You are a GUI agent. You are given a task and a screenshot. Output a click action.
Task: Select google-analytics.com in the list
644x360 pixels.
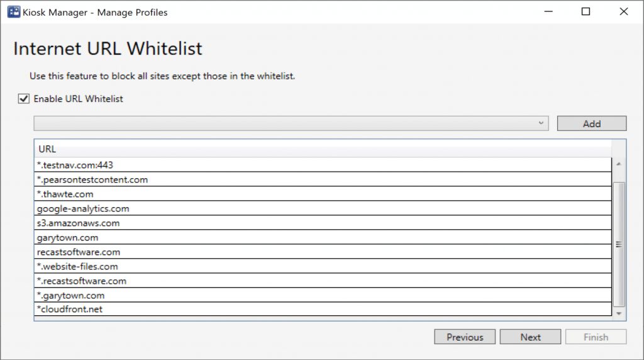coord(83,208)
